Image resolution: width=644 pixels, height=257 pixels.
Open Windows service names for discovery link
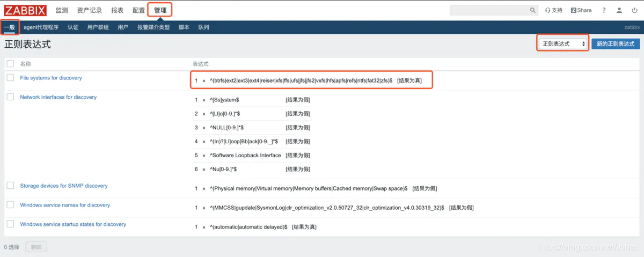(65, 205)
